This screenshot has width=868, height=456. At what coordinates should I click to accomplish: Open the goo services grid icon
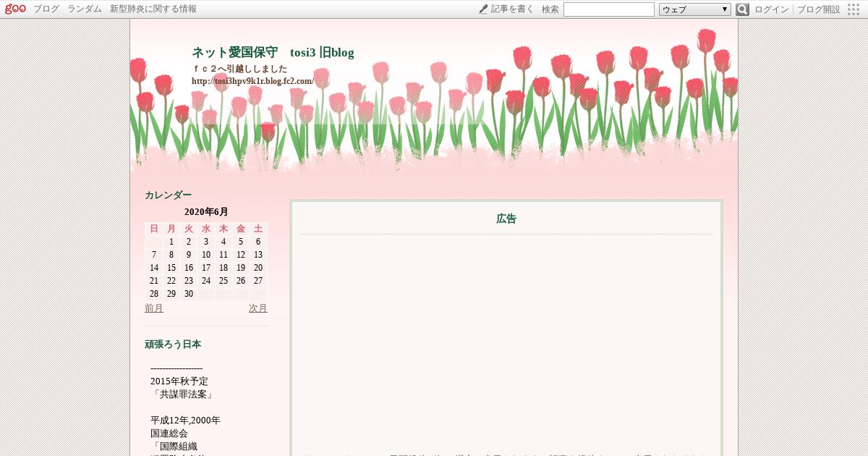point(854,9)
